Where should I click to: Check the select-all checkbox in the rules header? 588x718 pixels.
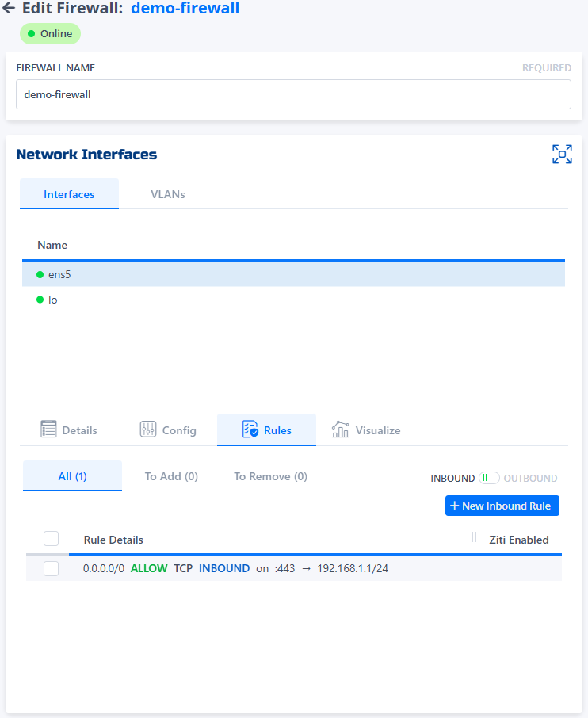tap(51, 538)
